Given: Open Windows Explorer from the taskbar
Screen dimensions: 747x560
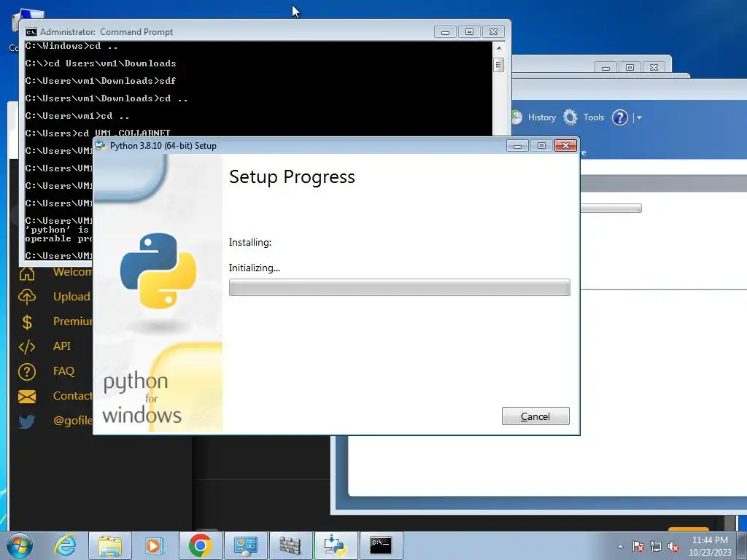Looking at the screenshot, I should pos(110,545).
